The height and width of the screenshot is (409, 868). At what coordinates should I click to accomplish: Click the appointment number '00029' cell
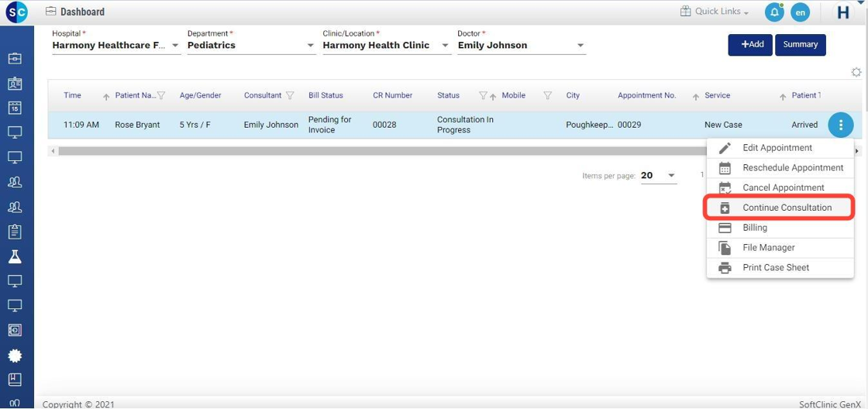[x=629, y=125]
